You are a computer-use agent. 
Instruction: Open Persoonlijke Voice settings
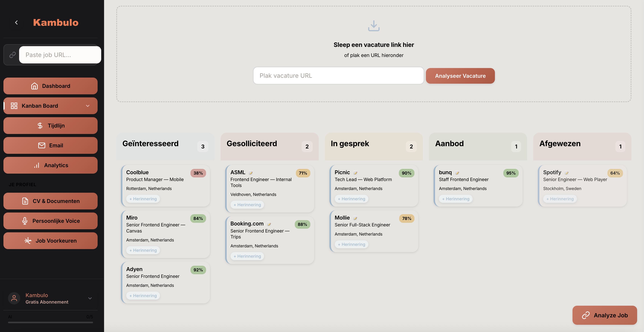(51, 221)
